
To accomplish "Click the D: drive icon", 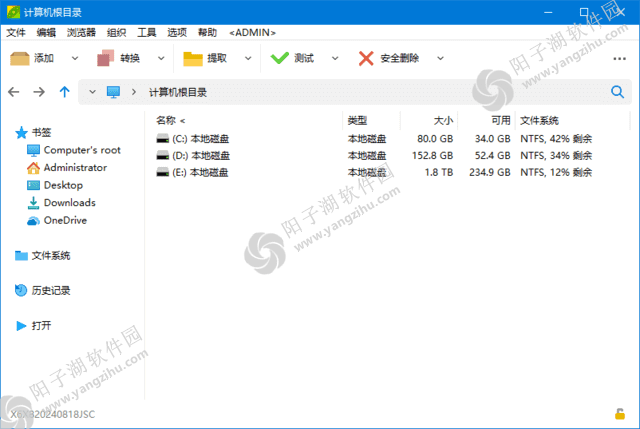I will pyautogui.click(x=162, y=156).
